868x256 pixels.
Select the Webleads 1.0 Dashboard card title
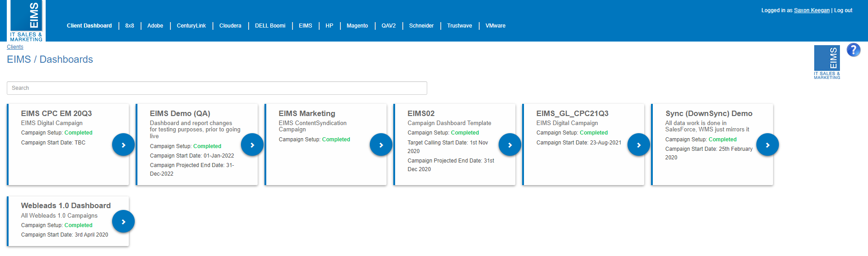[x=66, y=205]
